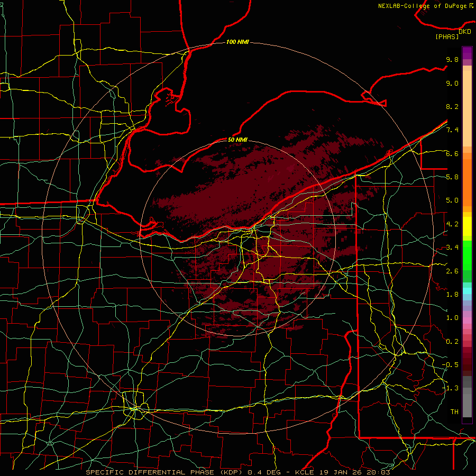Click the 2.6 legend value
The height and width of the screenshot is (476, 476).
(x=452, y=271)
